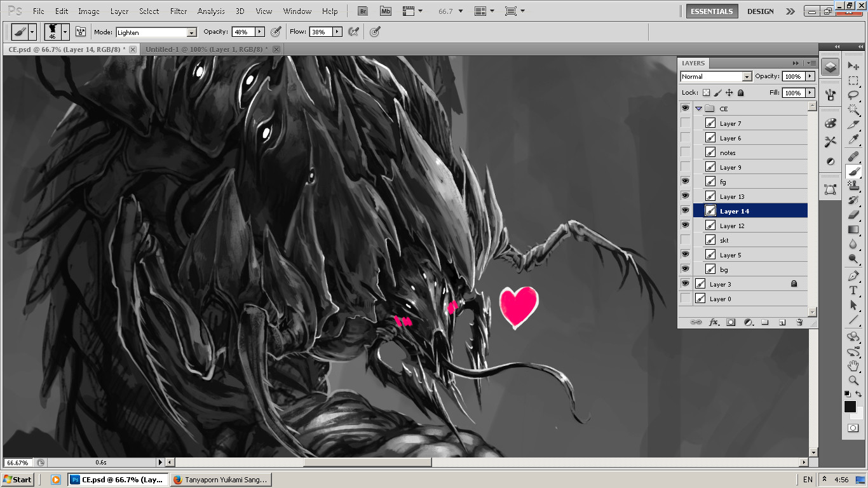Lock transparent pixels
Image resolution: width=868 pixels, height=488 pixels.
(x=706, y=93)
